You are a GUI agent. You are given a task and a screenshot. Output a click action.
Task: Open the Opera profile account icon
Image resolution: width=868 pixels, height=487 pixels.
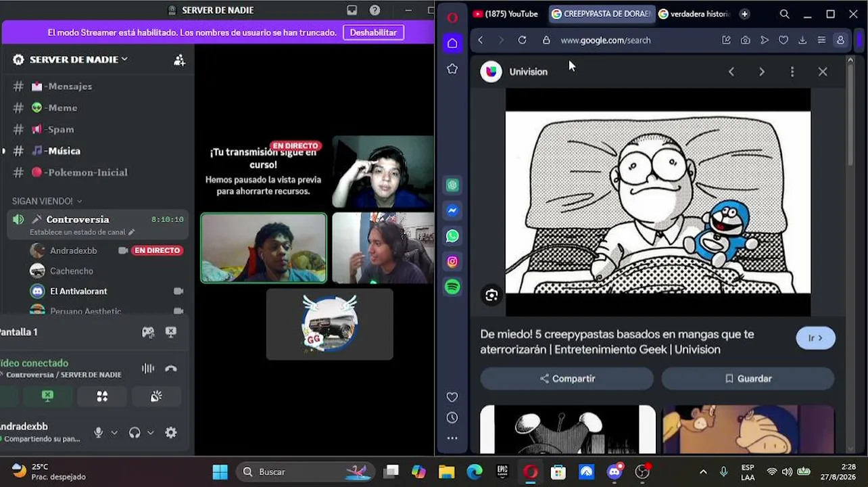pos(840,40)
